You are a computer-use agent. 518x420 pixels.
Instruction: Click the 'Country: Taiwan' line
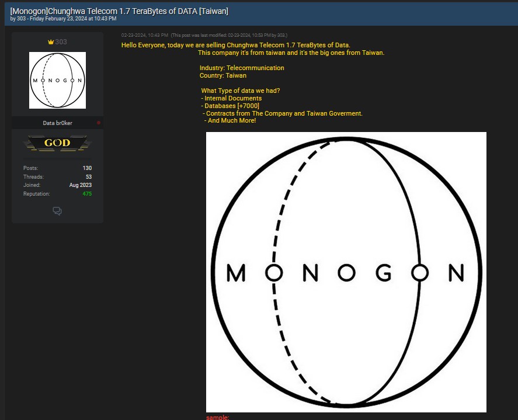pyautogui.click(x=223, y=75)
